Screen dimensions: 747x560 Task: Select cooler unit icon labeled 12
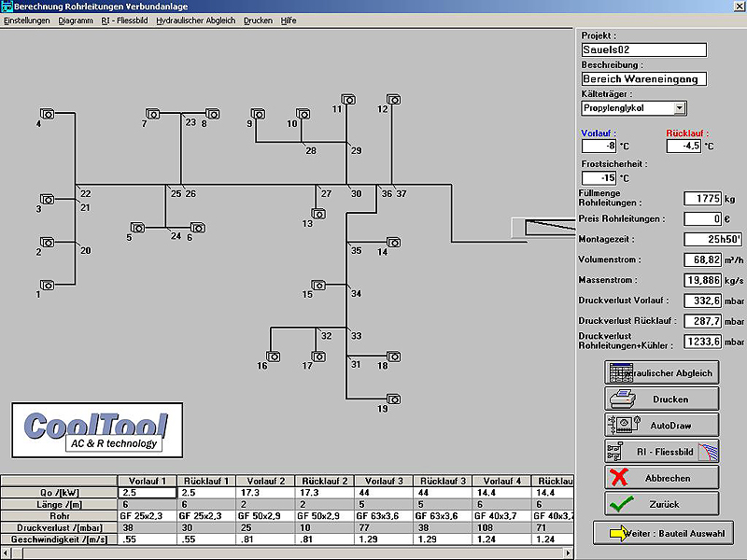394,100
